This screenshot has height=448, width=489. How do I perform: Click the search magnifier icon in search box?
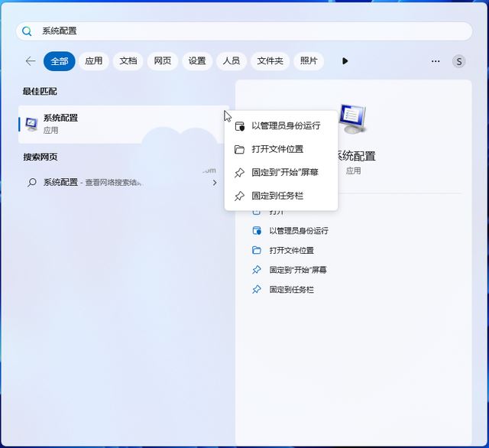(x=28, y=31)
